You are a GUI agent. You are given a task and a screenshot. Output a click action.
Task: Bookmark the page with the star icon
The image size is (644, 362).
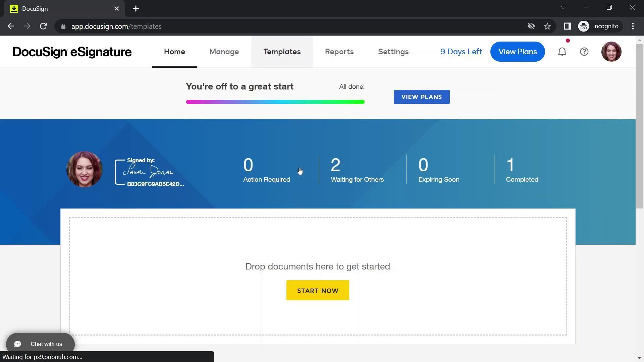(x=547, y=26)
